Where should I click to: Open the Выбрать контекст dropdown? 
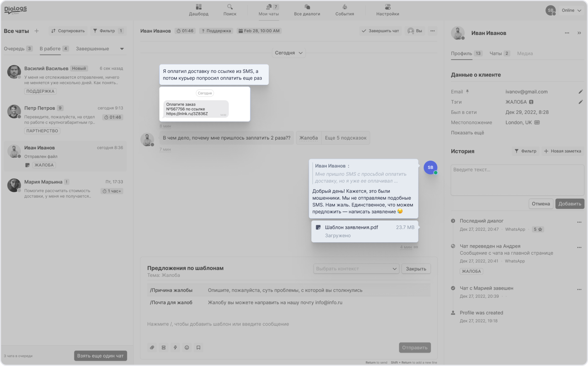coord(356,269)
